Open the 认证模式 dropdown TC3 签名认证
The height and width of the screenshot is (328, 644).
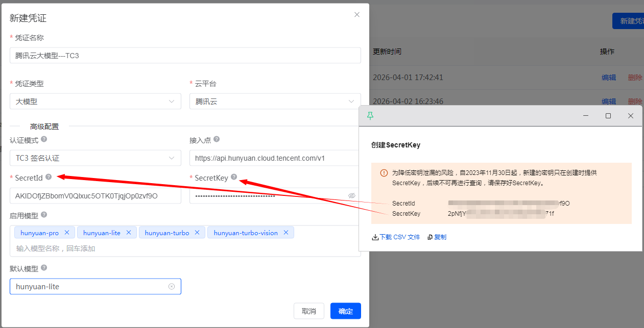pos(96,158)
